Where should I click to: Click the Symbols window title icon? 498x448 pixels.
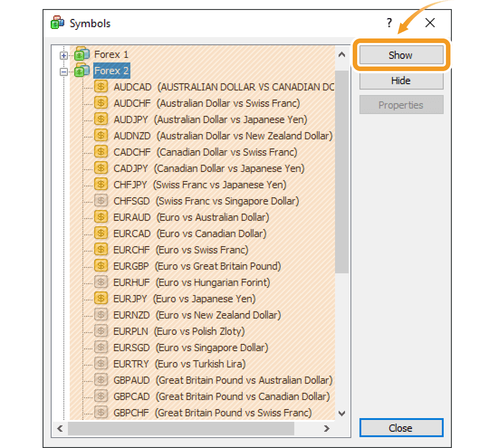coord(57,23)
